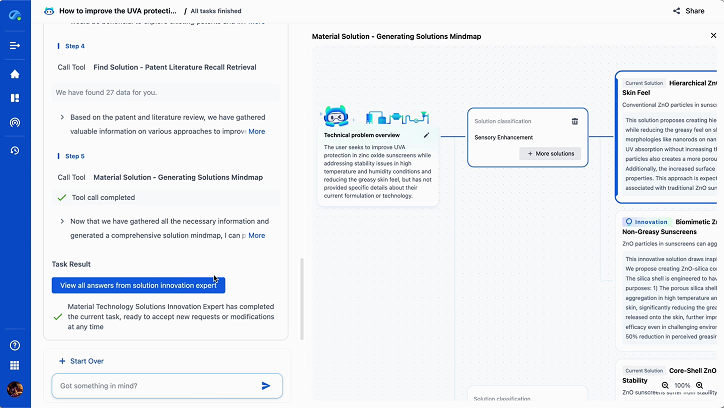The image size is (724, 408).
Task: Click 'Find Solution - Patent Literature Recall Retrieval'
Action: tap(175, 67)
